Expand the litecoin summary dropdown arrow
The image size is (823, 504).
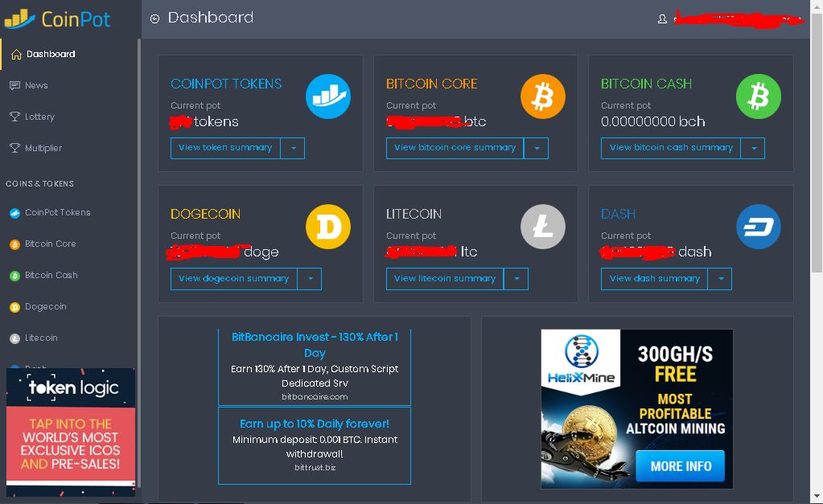[x=516, y=279]
